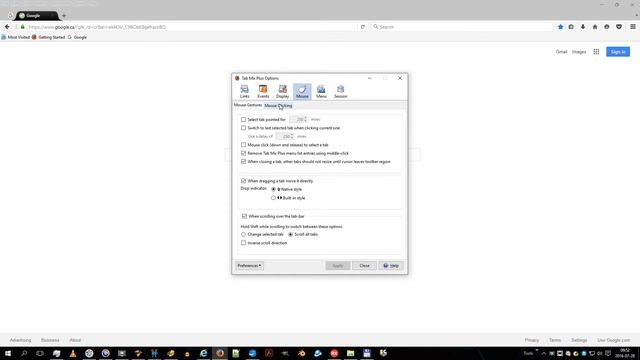This screenshot has width=640, height=360.
Task: Open the Menu options panel
Action: point(321,91)
